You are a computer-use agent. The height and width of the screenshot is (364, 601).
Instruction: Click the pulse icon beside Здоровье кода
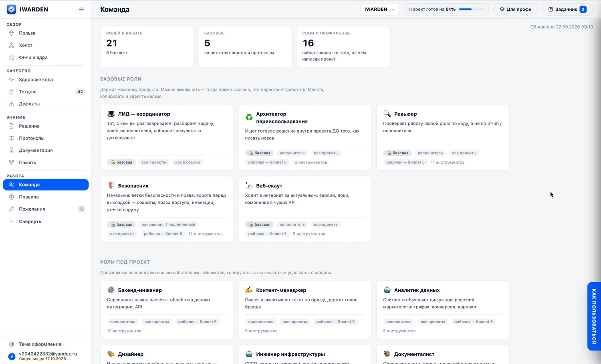(x=12, y=80)
